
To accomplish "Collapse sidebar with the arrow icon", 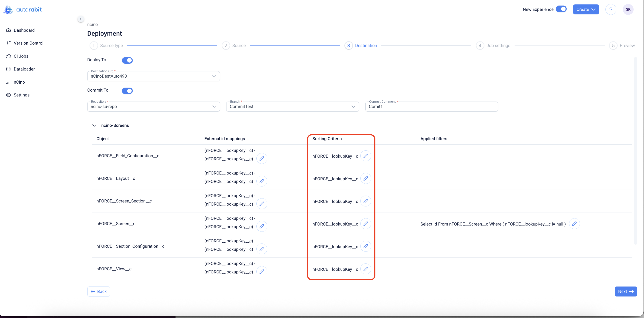I will [80, 19].
